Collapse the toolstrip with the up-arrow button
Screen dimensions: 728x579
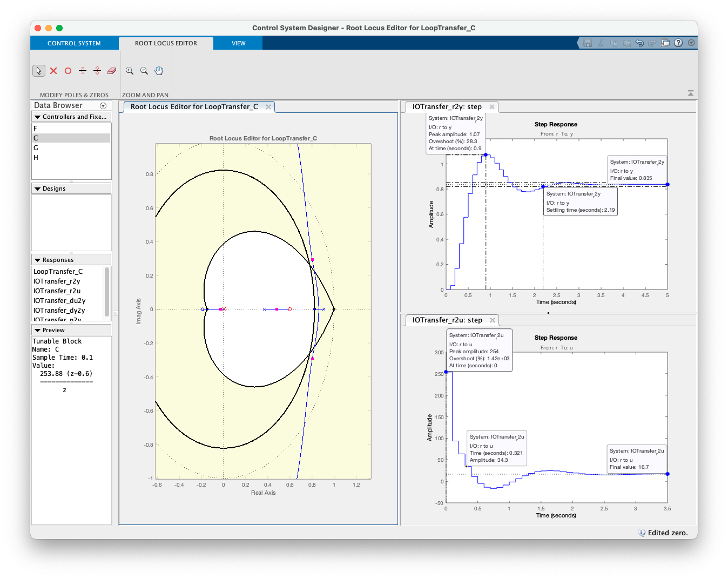pyautogui.click(x=691, y=93)
